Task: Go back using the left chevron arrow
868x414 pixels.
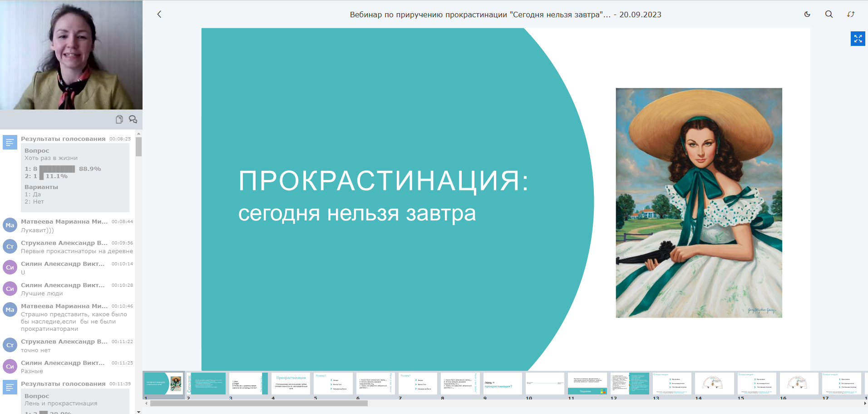Action: click(159, 14)
